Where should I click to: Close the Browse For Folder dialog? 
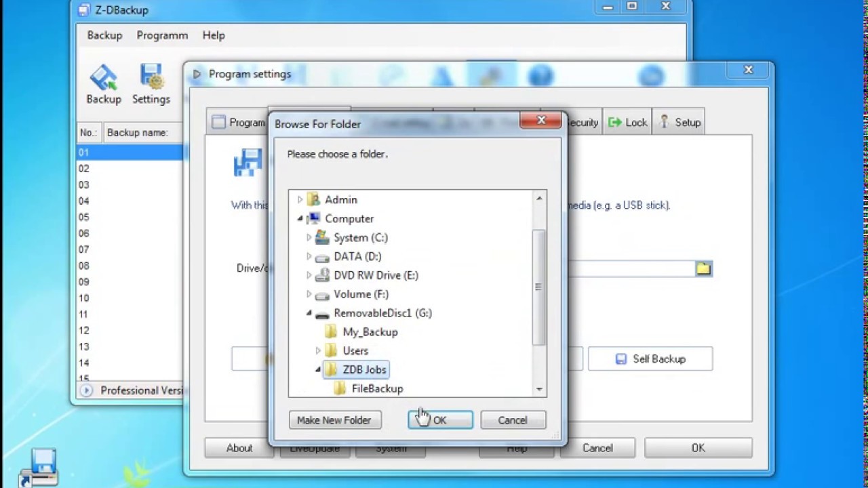(541, 121)
